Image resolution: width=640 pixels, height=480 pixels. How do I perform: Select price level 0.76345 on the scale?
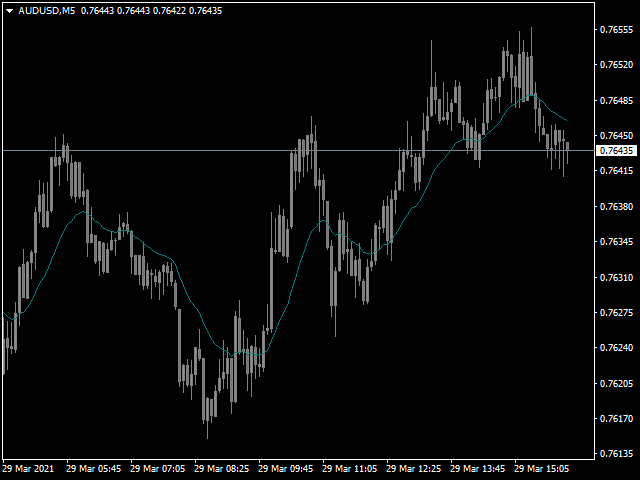tap(616, 242)
